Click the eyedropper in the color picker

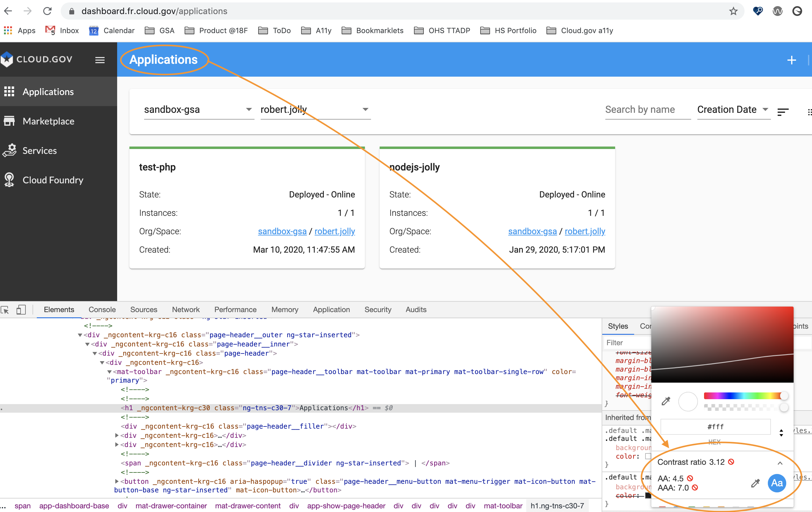click(x=666, y=401)
